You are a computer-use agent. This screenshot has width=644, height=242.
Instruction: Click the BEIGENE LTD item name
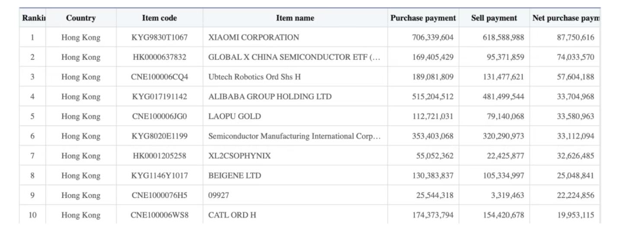[x=235, y=176]
